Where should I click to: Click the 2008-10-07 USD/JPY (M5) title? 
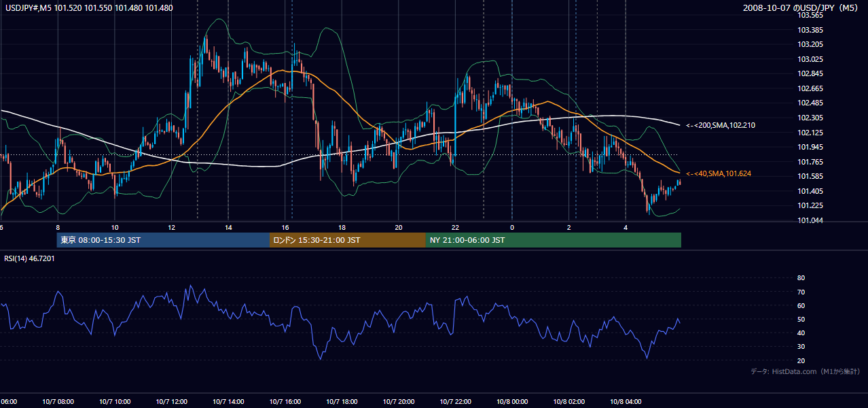[x=801, y=8]
